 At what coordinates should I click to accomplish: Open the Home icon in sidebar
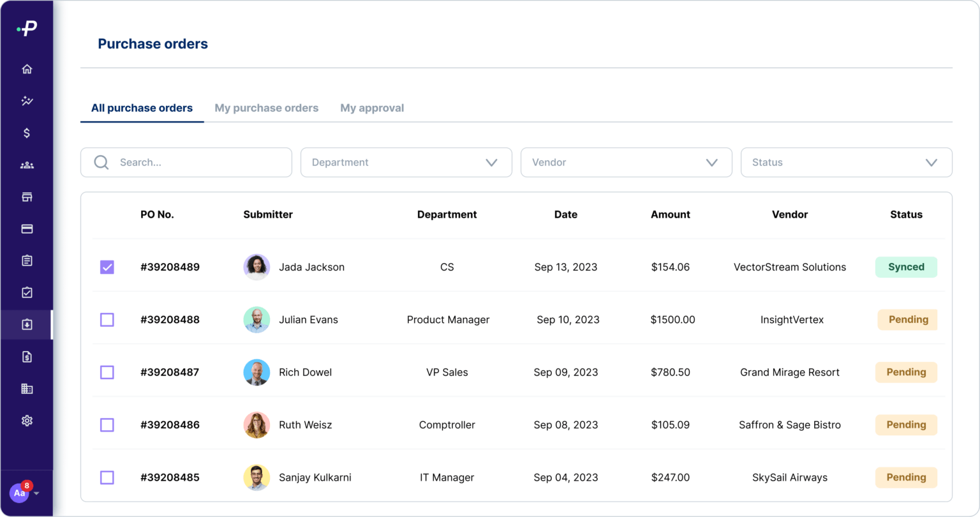pos(27,69)
